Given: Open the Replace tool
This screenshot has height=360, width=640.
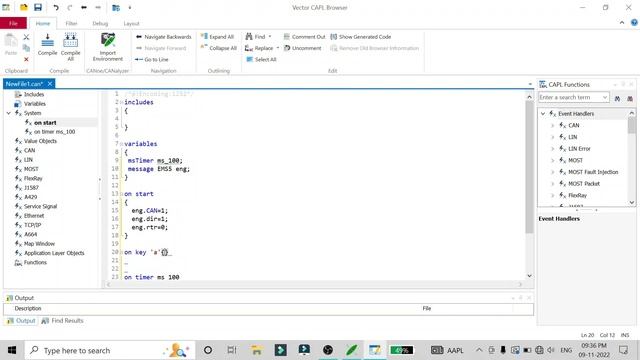Looking at the screenshot, I should (x=259, y=48).
